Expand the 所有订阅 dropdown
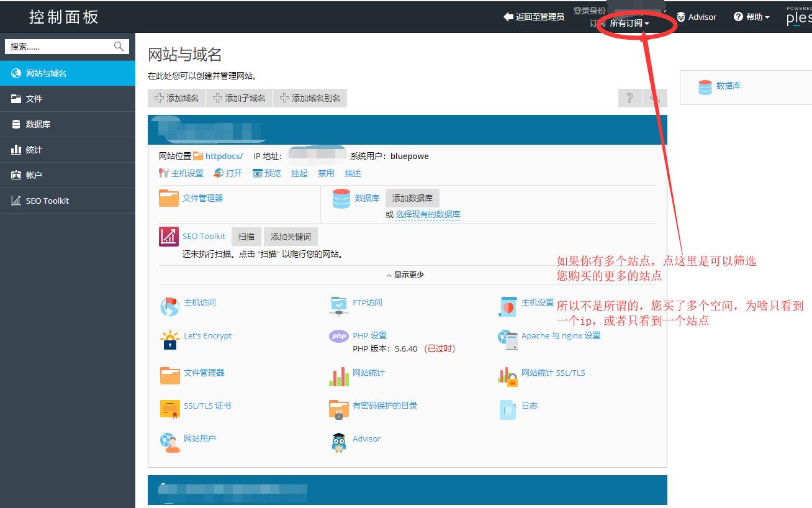Viewport: 812px width, 508px height. pos(629,24)
